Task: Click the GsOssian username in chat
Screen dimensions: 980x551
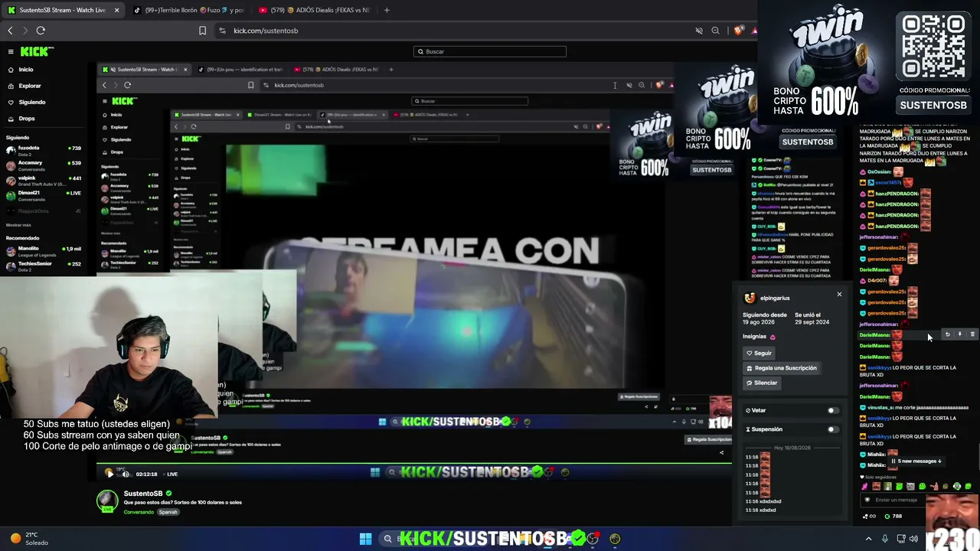Action: [879, 171]
